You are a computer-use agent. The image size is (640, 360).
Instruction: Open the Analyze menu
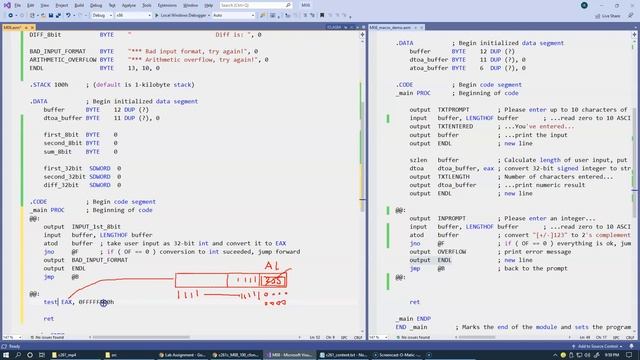tap(129, 5)
